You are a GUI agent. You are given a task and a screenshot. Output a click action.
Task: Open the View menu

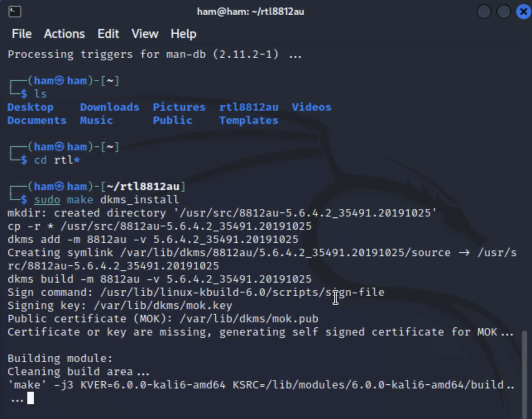click(x=144, y=34)
